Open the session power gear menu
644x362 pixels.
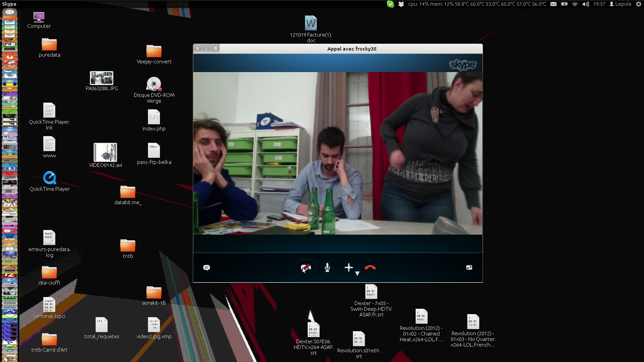click(x=639, y=4)
